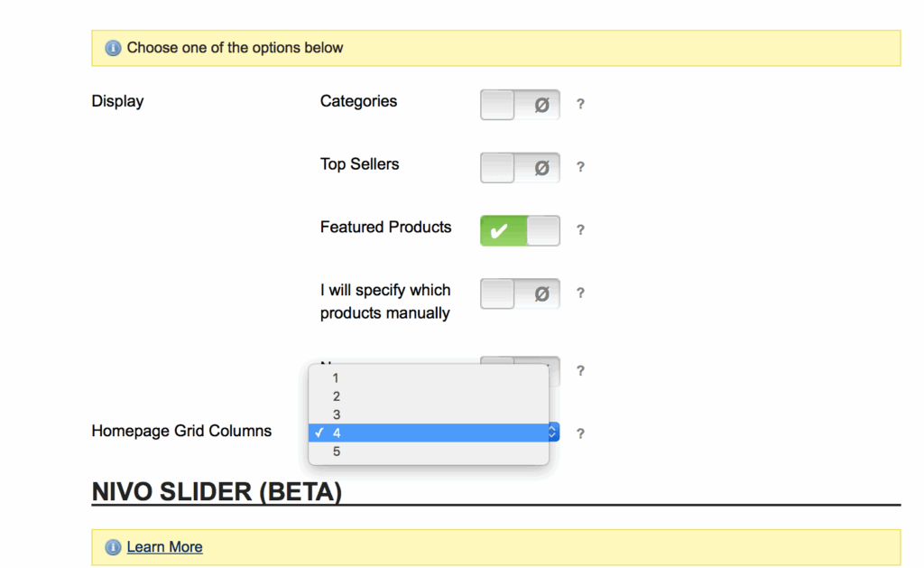Click the info icon beside Learn More
Screen dimensions: 924x568
[113, 547]
